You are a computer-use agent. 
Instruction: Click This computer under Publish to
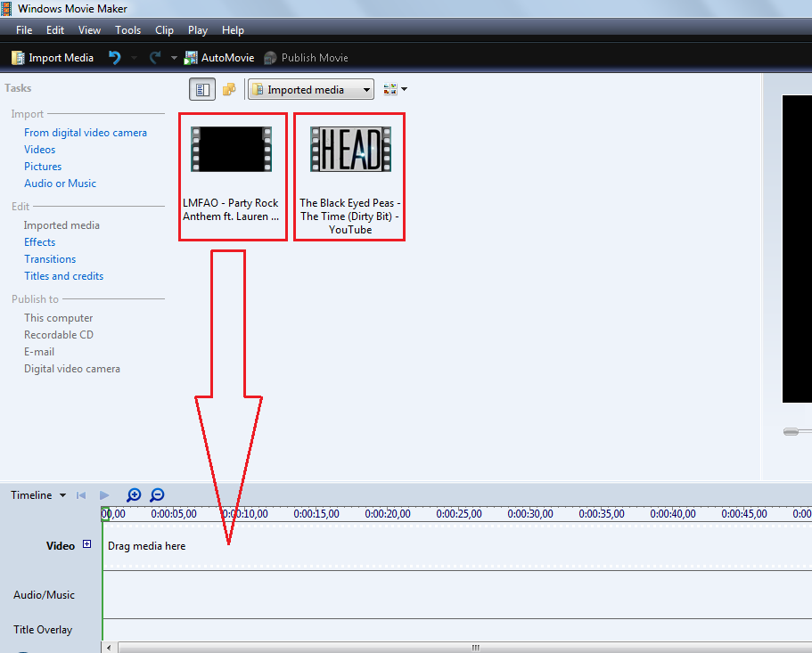click(x=59, y=318)
